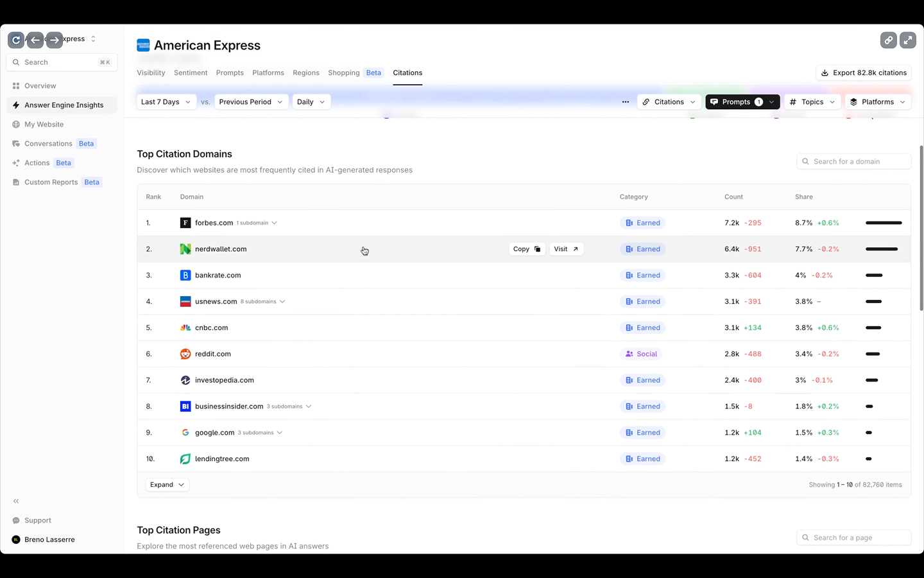Screen dimensions: 924x578
Task: Open the Topics filter dropdown
Action: (x=812, y=102)
